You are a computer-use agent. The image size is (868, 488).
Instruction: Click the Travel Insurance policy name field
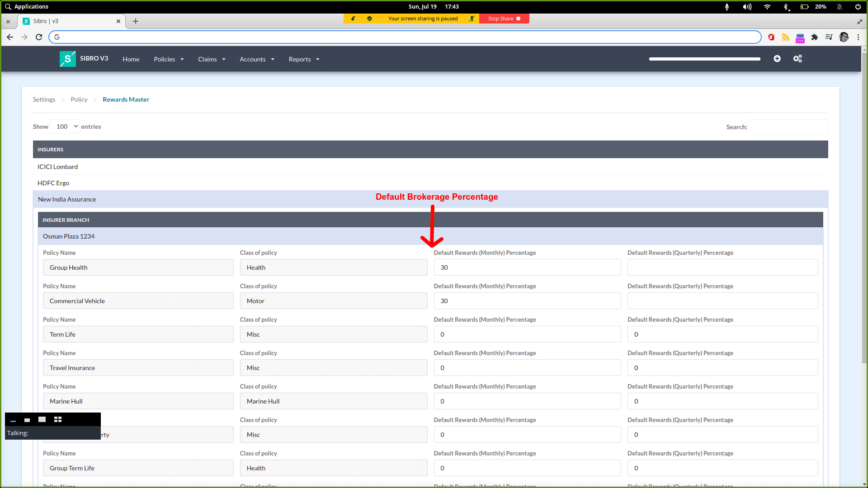138,368
